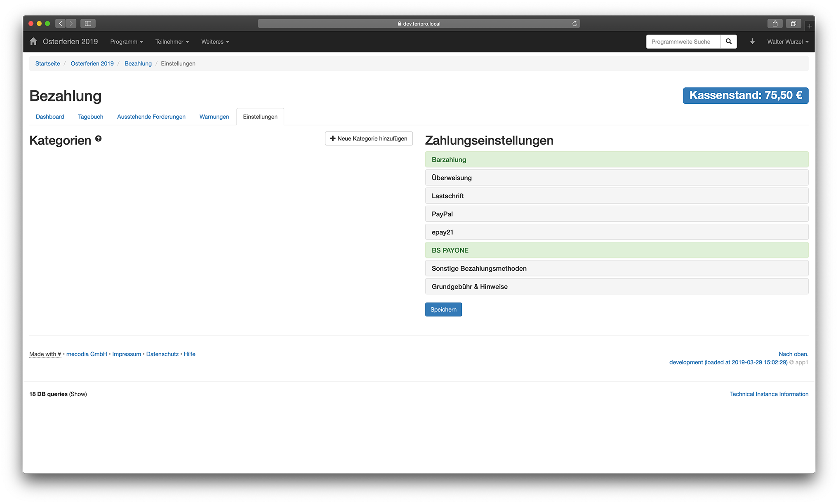
Task: Open the Teilnehmer dropdown menu
Action: click(172, 42)
